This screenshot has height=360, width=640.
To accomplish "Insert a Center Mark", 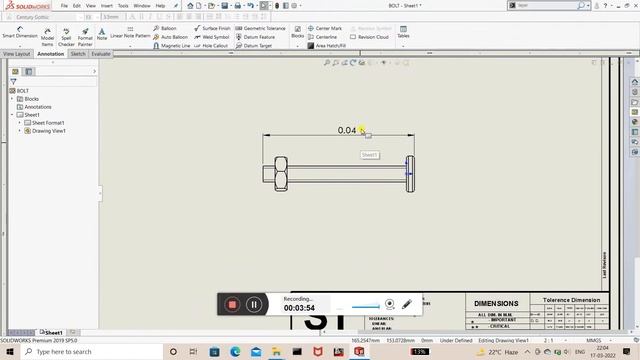I will (324, 28).
